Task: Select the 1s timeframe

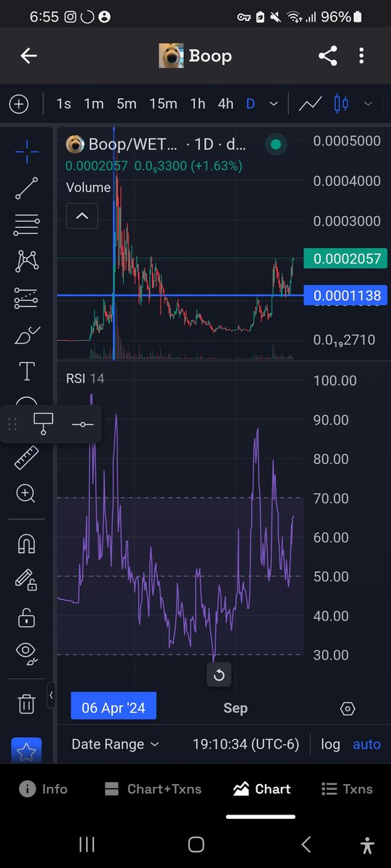Action: pyautogui.click(x=64, y=104)
